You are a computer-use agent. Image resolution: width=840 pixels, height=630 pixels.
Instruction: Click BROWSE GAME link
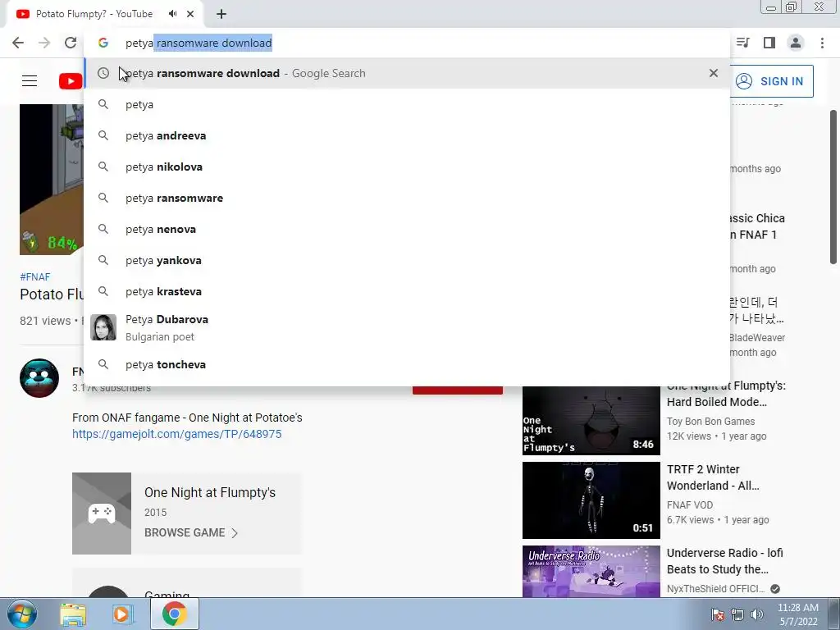191,532
